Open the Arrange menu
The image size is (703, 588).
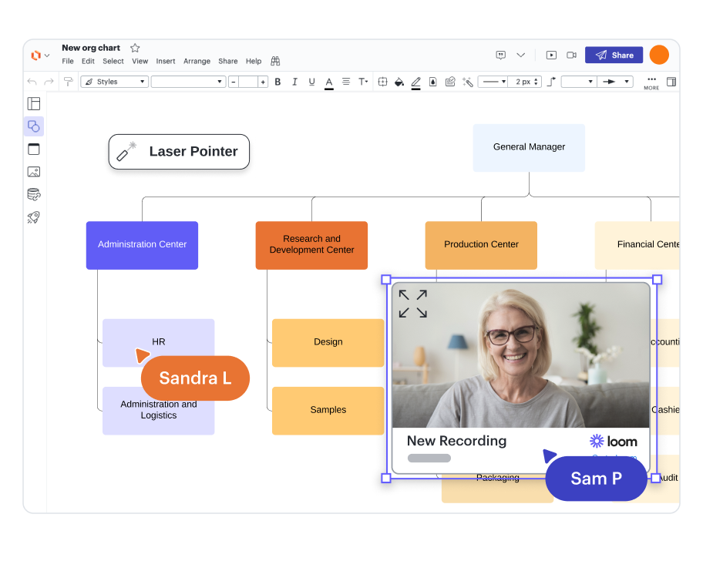197,62
